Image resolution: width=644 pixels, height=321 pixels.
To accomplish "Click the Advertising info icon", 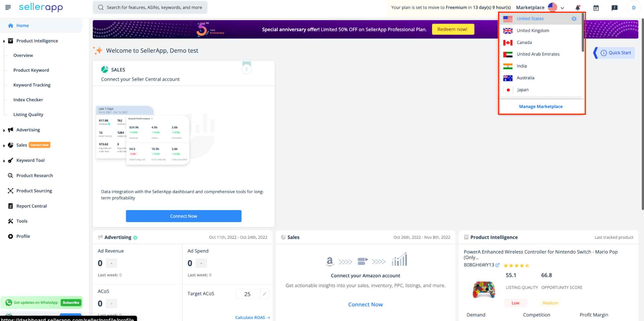I will pos(135,238).
